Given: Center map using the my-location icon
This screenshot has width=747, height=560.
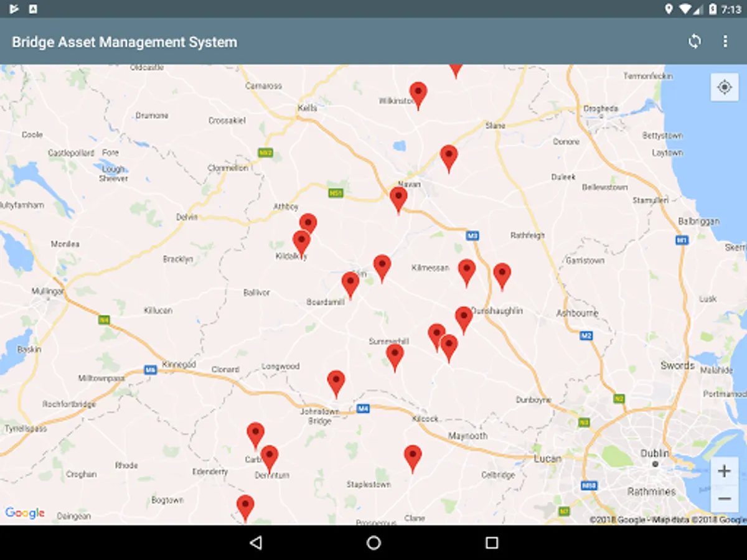Looking at the screenshot, I should pos(724,87).
